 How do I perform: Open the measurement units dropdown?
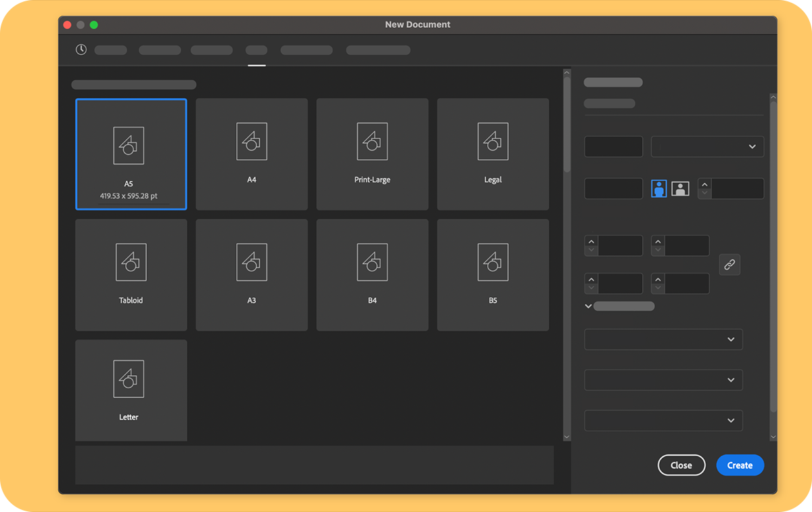pyautogui.click(x=706, y=146)
